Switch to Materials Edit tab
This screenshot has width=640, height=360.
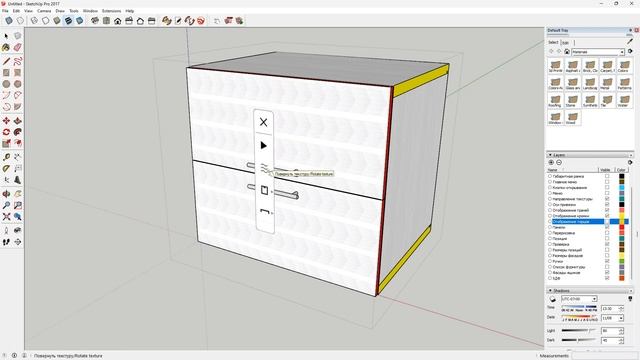(x=565, y=42)
